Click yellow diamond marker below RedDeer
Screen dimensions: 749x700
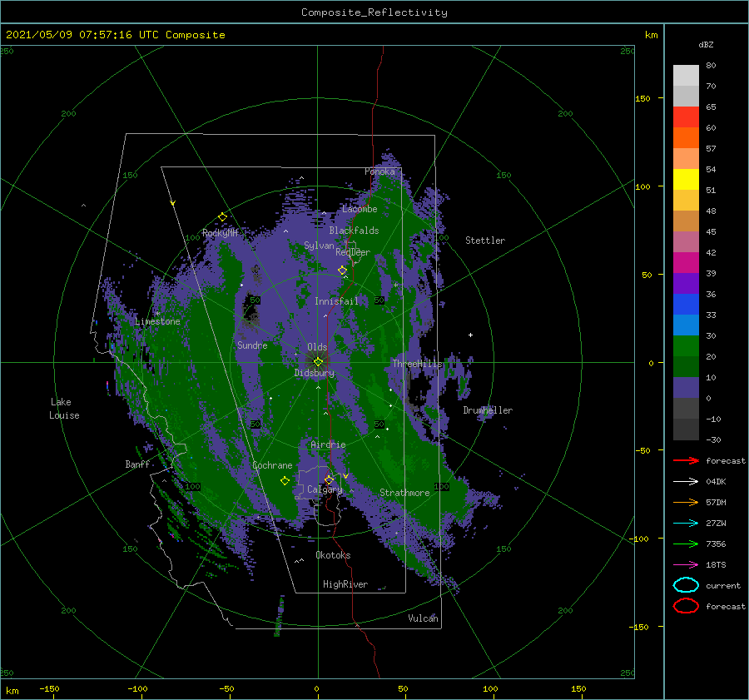[x=343, y=271]
